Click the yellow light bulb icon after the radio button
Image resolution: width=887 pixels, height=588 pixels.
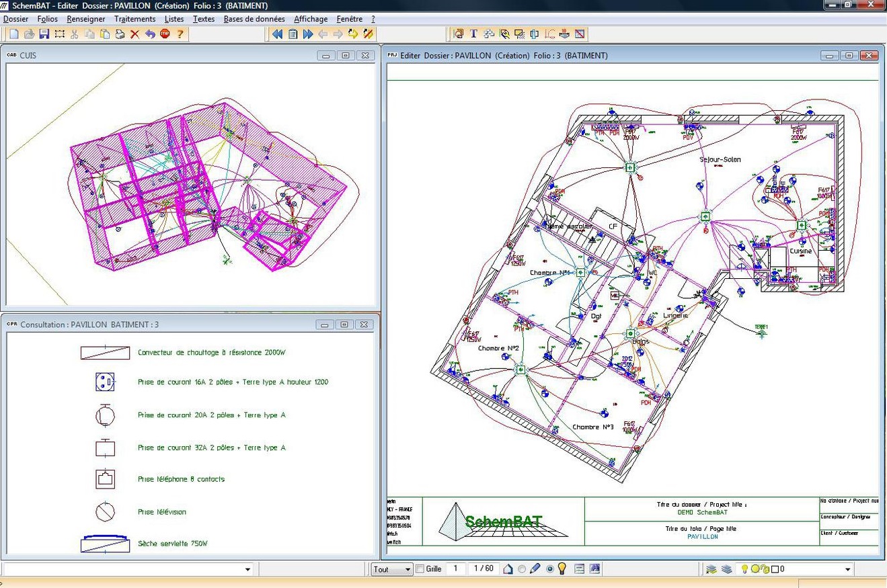coord(562,569)
